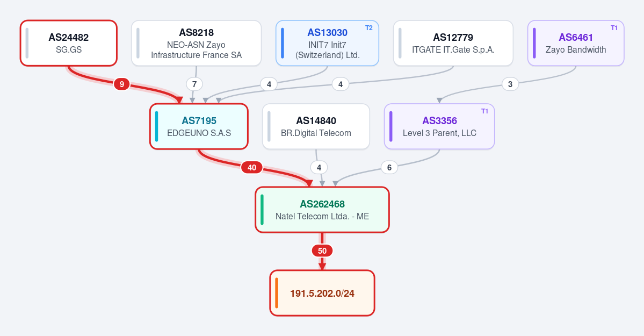
Task: Click the T1 tag on AS3356
Action: tap(484, 111)
